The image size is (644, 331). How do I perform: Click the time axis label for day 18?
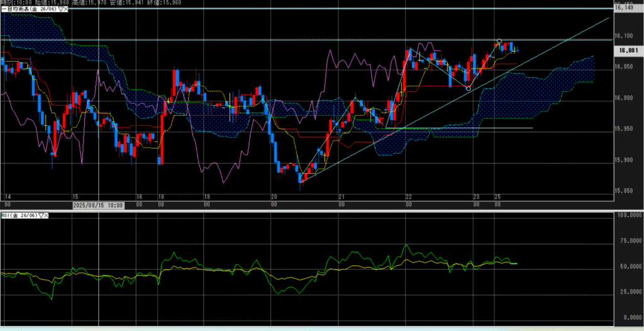click(x=160, y=196)
